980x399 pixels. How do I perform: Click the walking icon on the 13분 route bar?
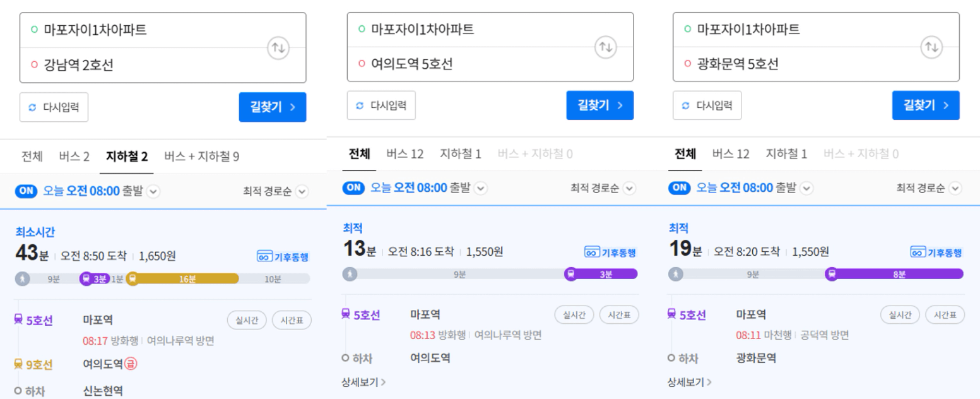click(x=350, y=274)
